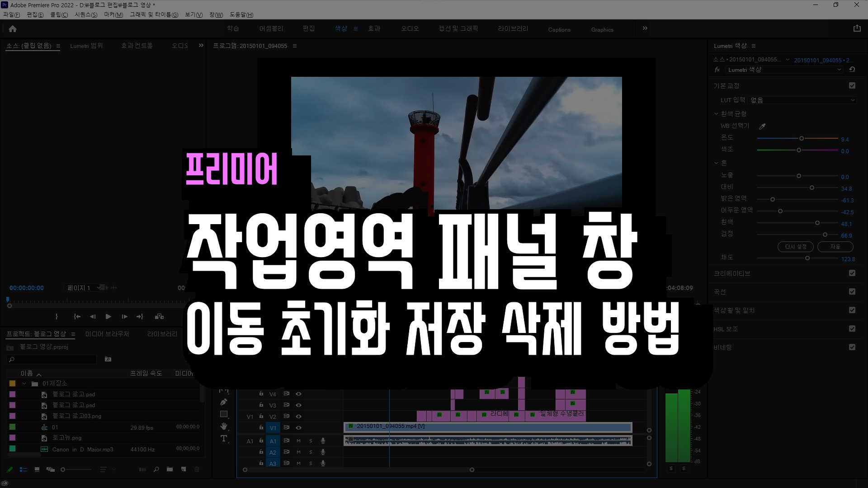Viewport: 868px width, 488px height.
Task: Select the Hand tool
Action: 224,426
